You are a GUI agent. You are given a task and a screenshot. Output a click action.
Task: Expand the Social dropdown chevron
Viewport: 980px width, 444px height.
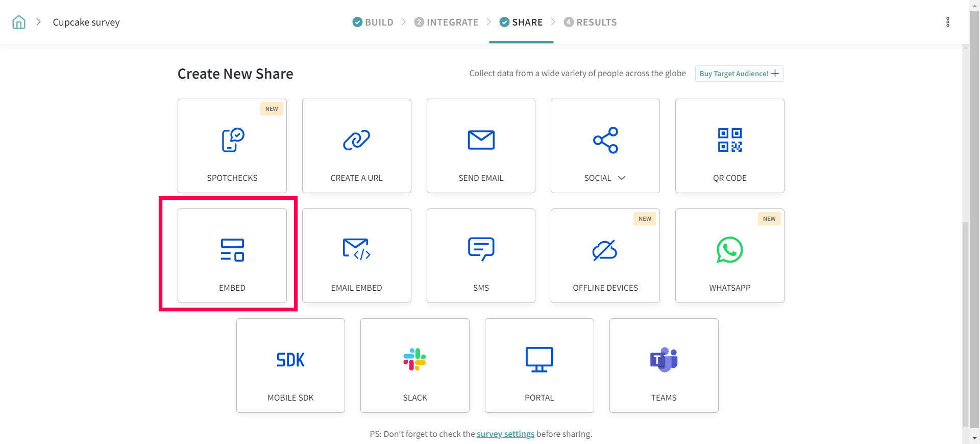(622, 178)
